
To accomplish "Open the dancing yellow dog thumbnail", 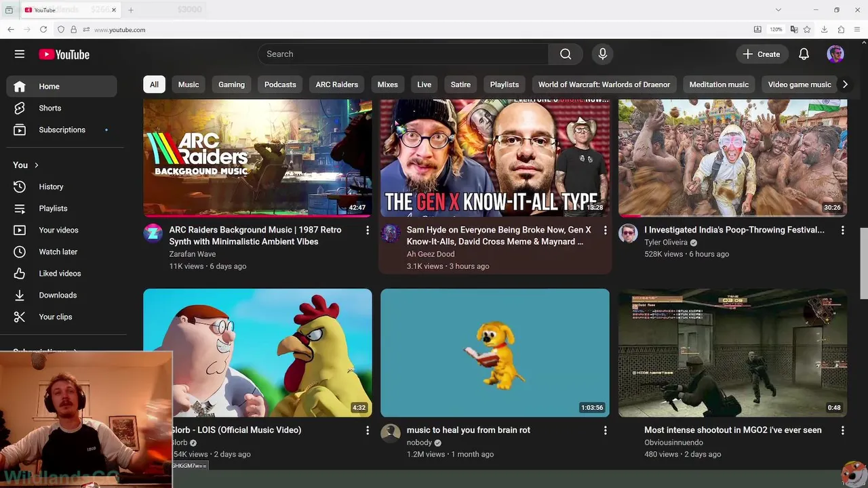I will coord(495,352).
